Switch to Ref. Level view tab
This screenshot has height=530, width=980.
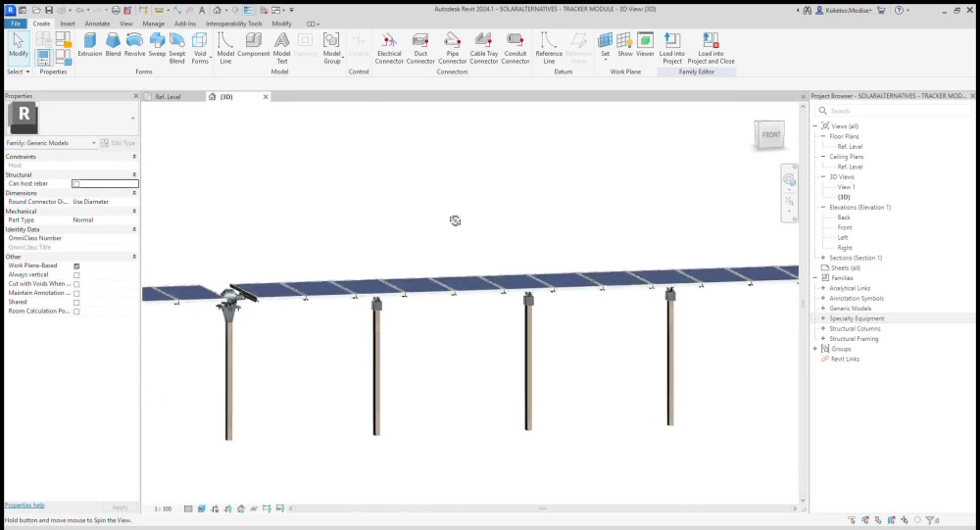tap(168, 97)
